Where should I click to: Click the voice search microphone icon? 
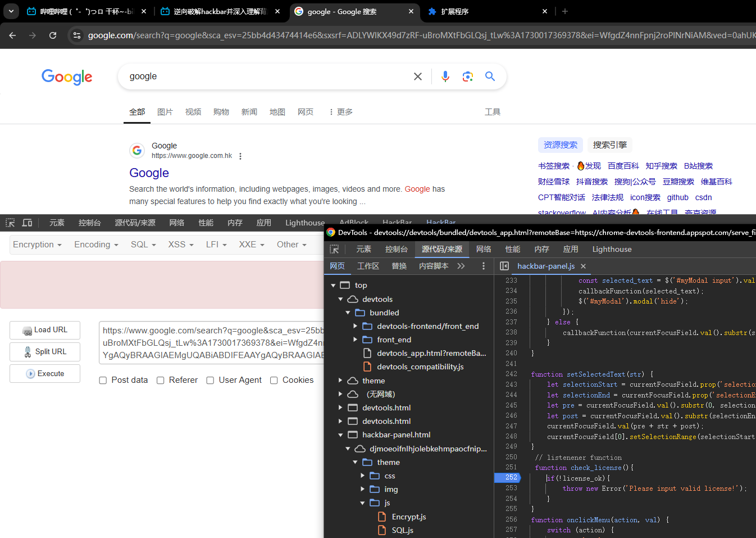point(445,76)
